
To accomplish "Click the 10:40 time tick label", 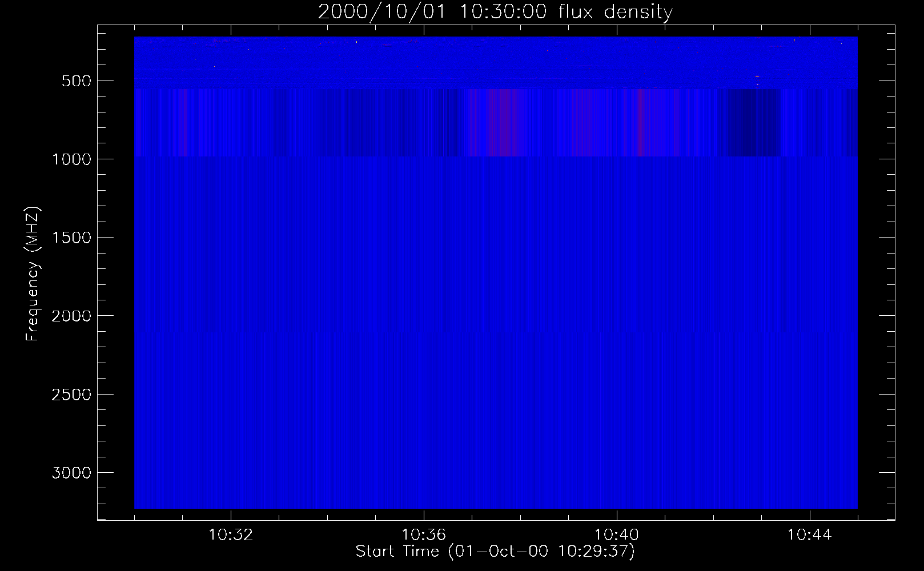I will click(617, 535).
